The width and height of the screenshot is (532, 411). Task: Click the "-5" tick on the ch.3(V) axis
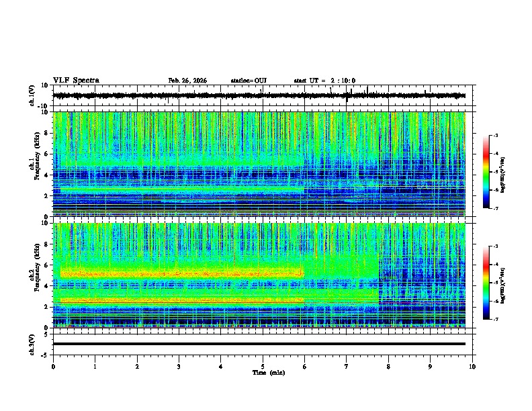tap(46, 355)
